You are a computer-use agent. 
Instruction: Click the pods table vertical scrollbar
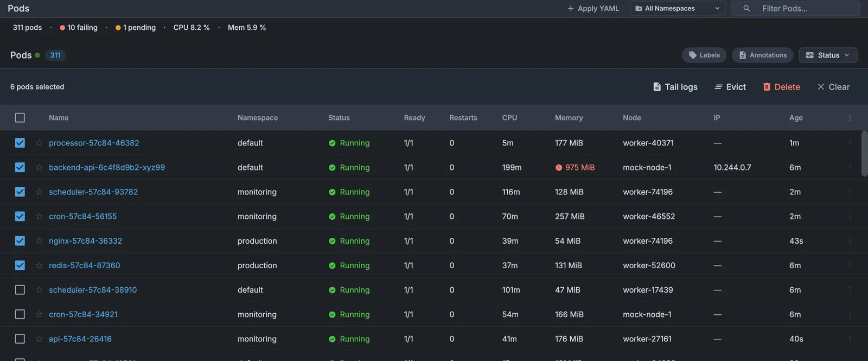(x=864, y=154)
